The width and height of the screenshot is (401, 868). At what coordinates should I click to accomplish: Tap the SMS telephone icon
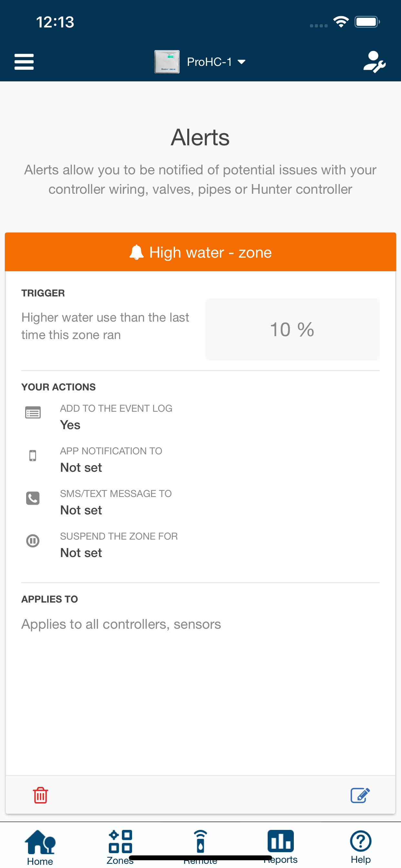click(33, 498)
